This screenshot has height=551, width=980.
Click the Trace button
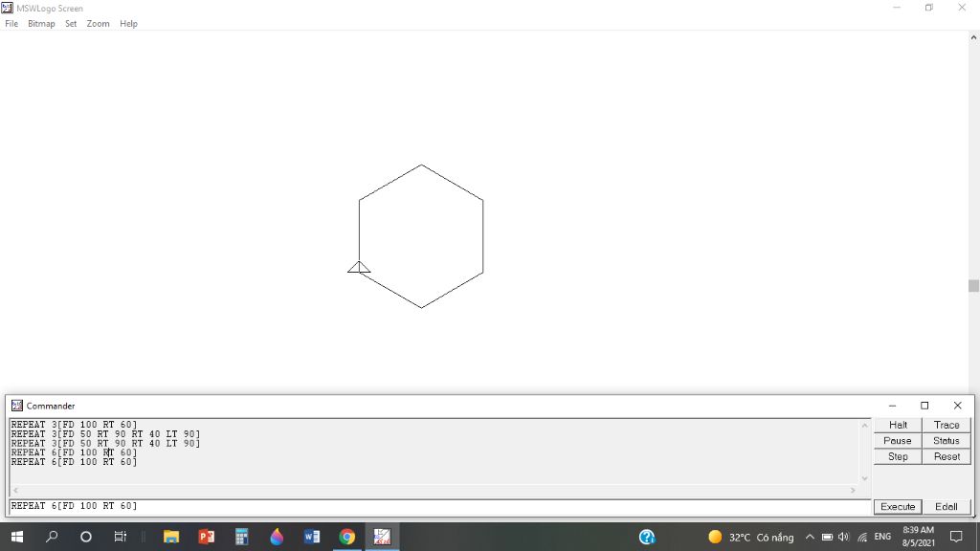point(947,425)
